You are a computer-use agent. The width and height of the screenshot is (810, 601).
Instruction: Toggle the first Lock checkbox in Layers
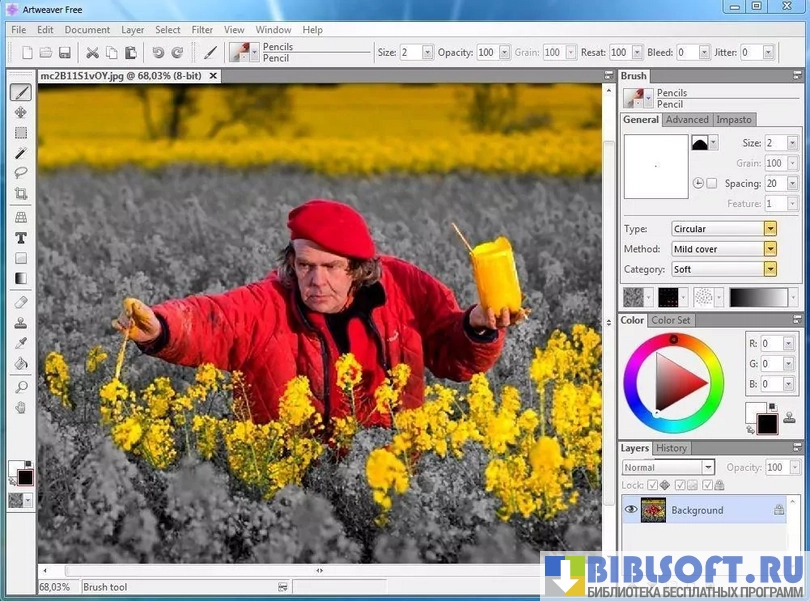[x=650, y=485]
